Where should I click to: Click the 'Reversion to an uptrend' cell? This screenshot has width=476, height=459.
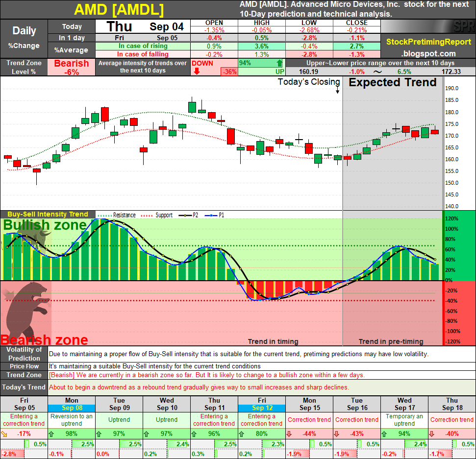pyautogui.click(x=72, y=420)
